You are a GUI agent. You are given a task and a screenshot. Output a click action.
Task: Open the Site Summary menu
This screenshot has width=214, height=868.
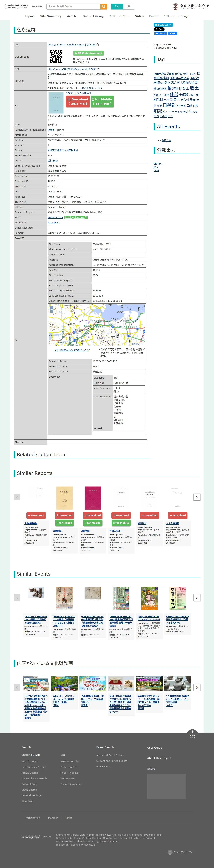coord(51,16)
